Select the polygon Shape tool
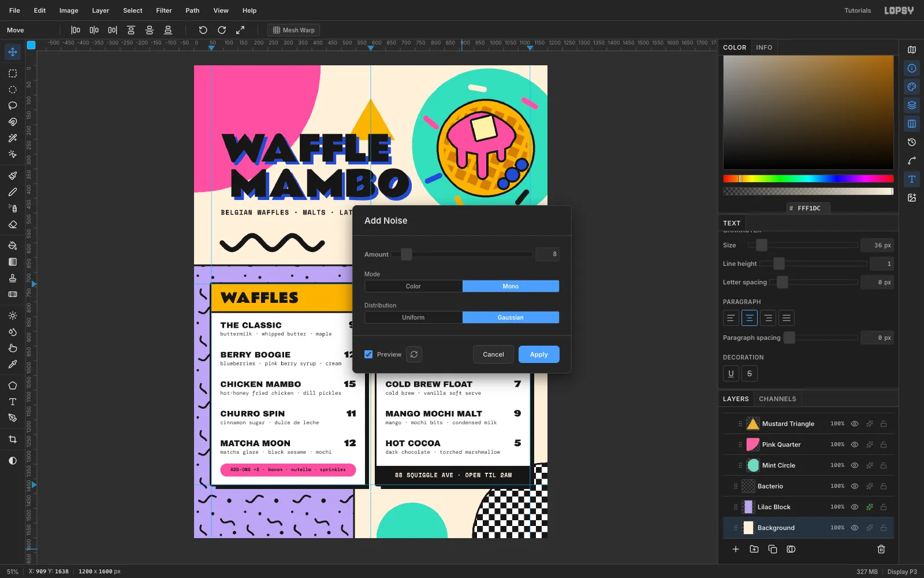924x578 pixels. [x=13, y=386]
